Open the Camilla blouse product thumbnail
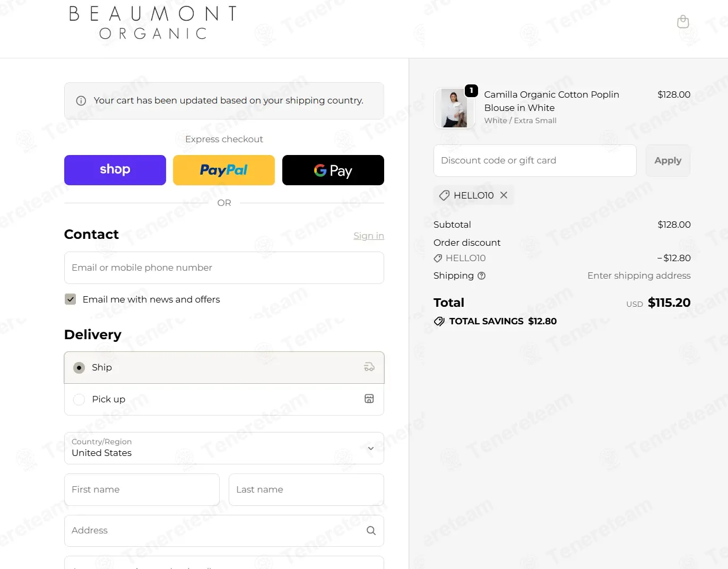The height and width of the screenshot is (569, 728). [x=454, y=108]
